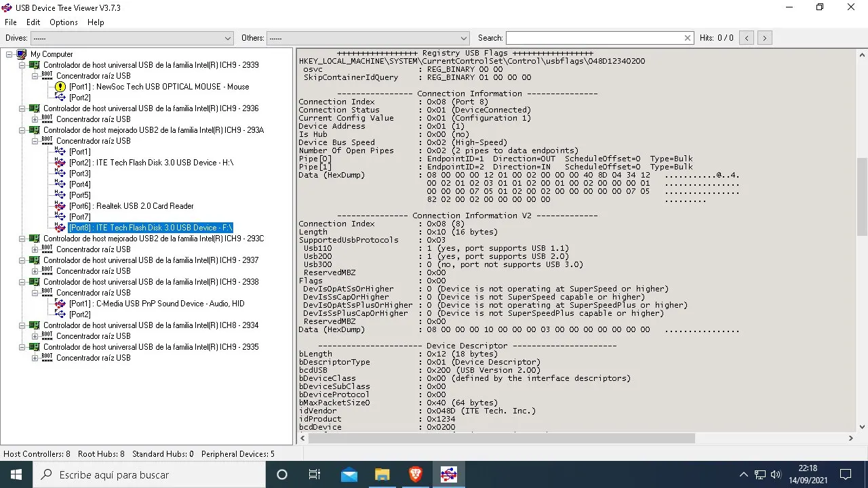Screen dimensions: 868x488
Task: Click the details pane scroll-up arrow
Action: (x=863, y=54)
